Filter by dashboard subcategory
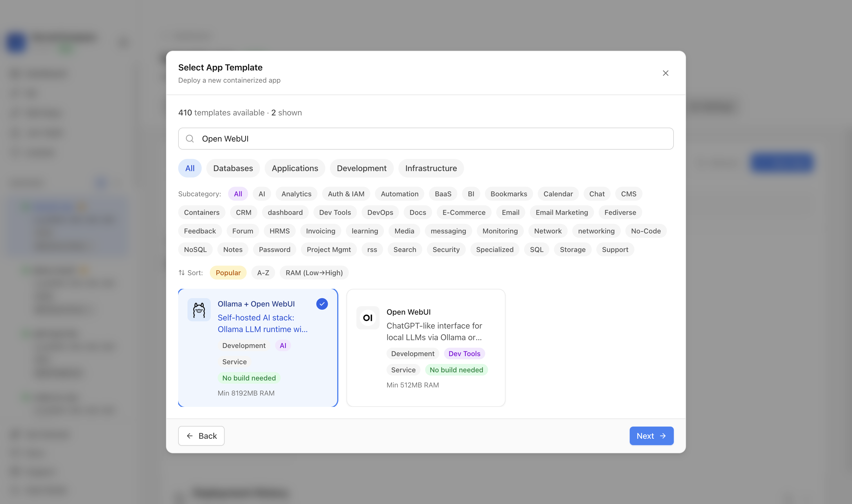Image resolution: width=852 pixels, height=504 pixels. tap(285, 213)
